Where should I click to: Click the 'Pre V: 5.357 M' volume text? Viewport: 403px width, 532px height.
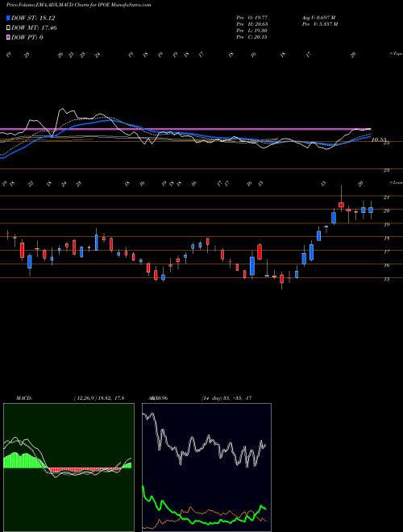(320, 24)
